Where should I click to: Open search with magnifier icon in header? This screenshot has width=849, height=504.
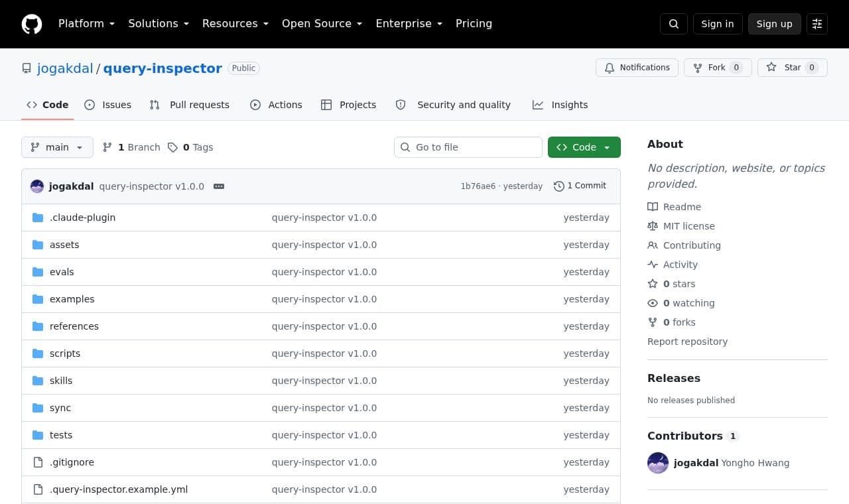tap(674, 24)
